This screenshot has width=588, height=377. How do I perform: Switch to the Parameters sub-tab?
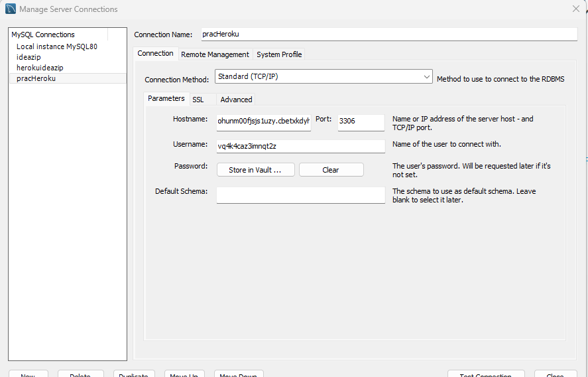coord(166,98)
